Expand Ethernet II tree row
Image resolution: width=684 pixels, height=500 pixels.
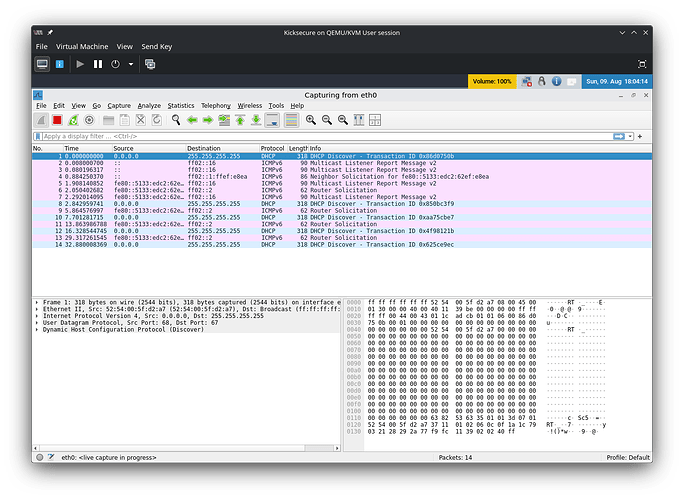[37, 309]
